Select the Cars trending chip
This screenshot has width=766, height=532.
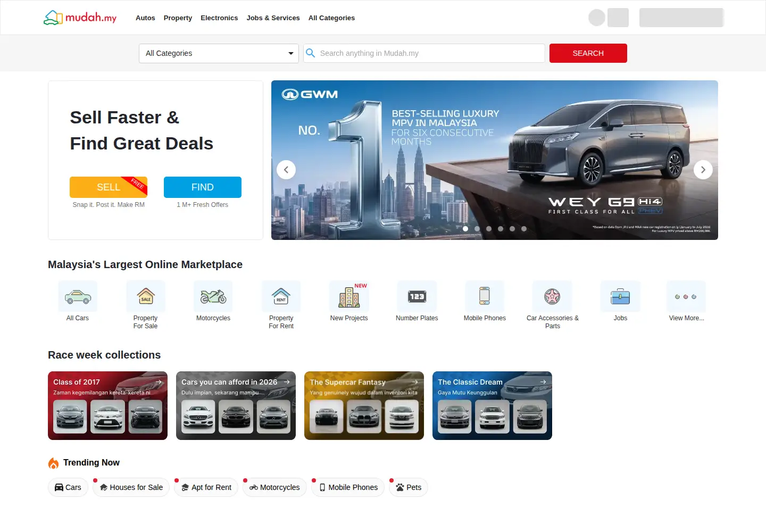(x=68, y=487)
